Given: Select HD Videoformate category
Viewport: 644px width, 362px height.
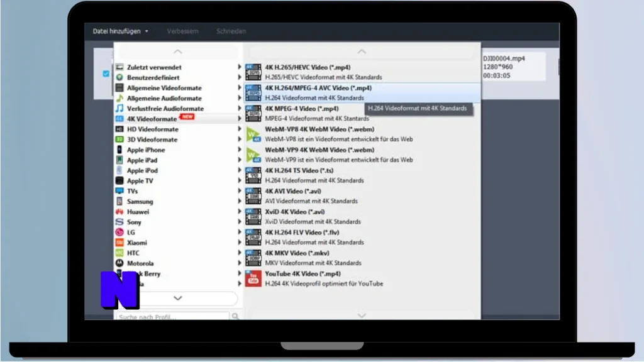Looking at the screenshot, I should pos(178,129).
